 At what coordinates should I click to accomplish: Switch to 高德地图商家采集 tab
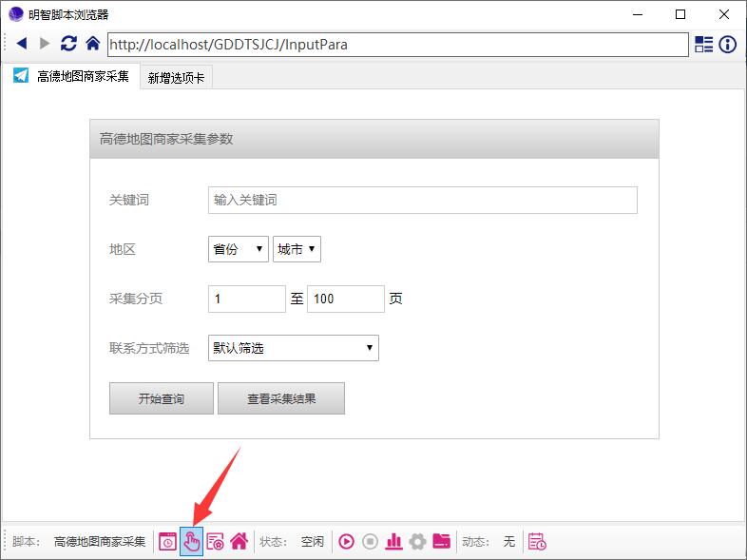[71, 76]
